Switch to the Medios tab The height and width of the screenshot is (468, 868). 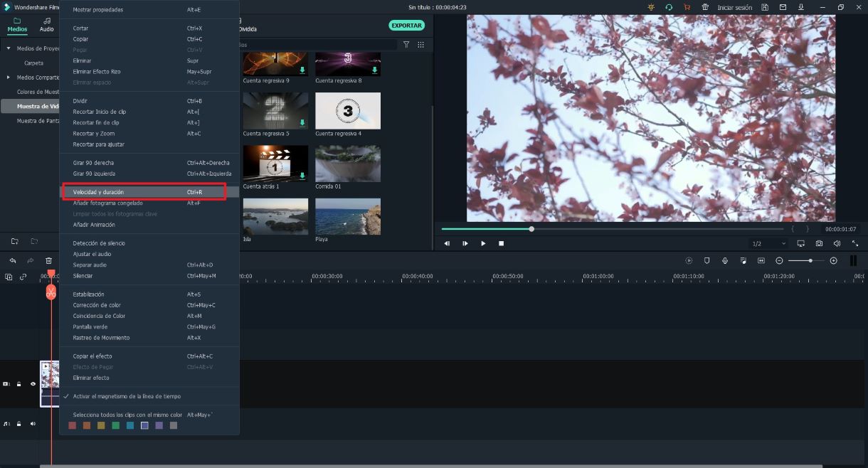click(x=17, y=25)
